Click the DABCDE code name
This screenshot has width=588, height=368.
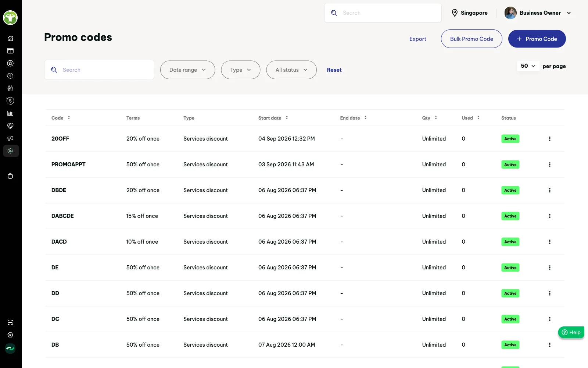click(62, 216)
